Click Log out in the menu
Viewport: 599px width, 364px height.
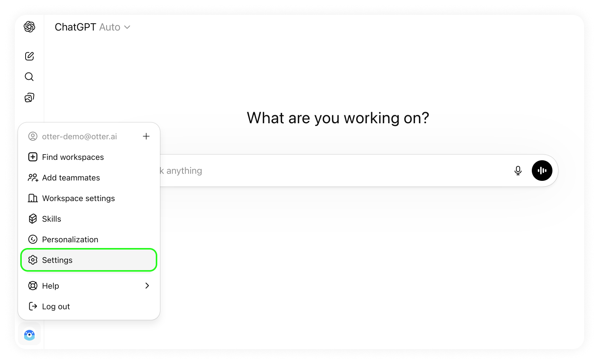56,307
